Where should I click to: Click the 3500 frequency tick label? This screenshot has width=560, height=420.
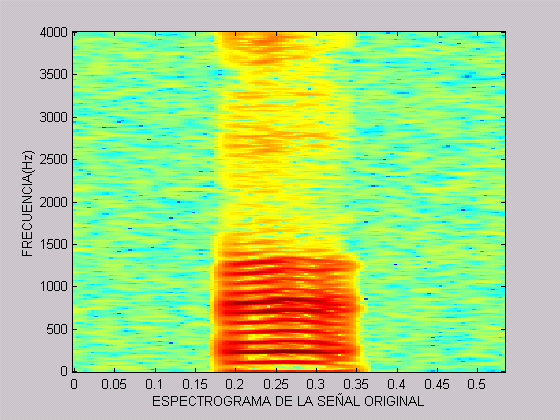tap(54, 75)
